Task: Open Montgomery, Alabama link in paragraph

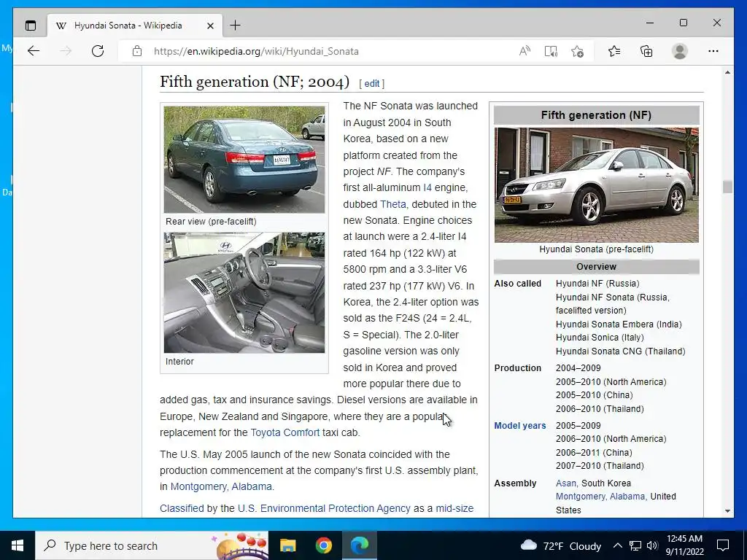Action: [221, 486]
